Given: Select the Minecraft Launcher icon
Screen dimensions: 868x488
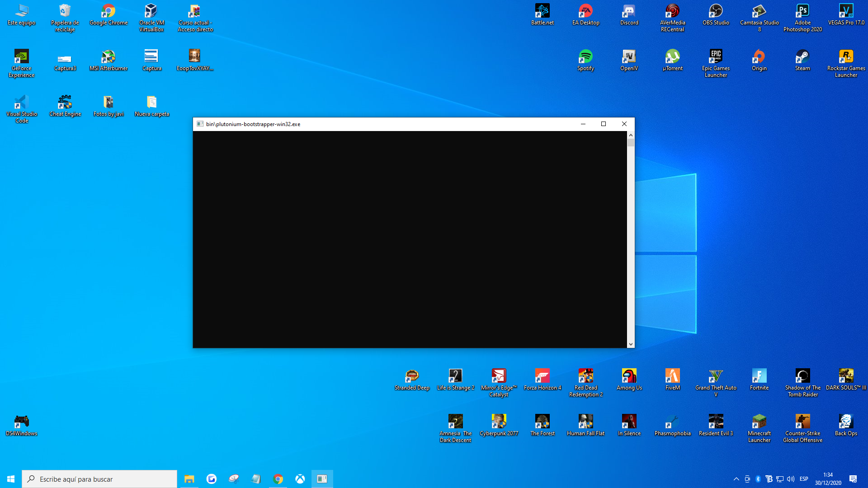Looking at the screenshot, I should 759,429.
